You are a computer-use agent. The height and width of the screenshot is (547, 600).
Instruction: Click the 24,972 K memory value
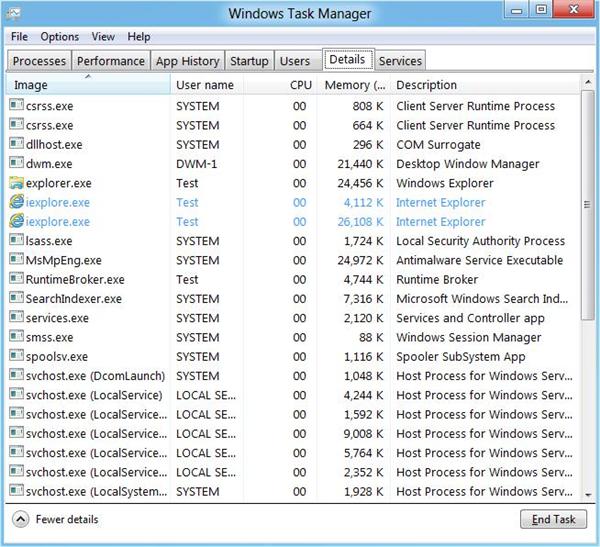(360, 260)
